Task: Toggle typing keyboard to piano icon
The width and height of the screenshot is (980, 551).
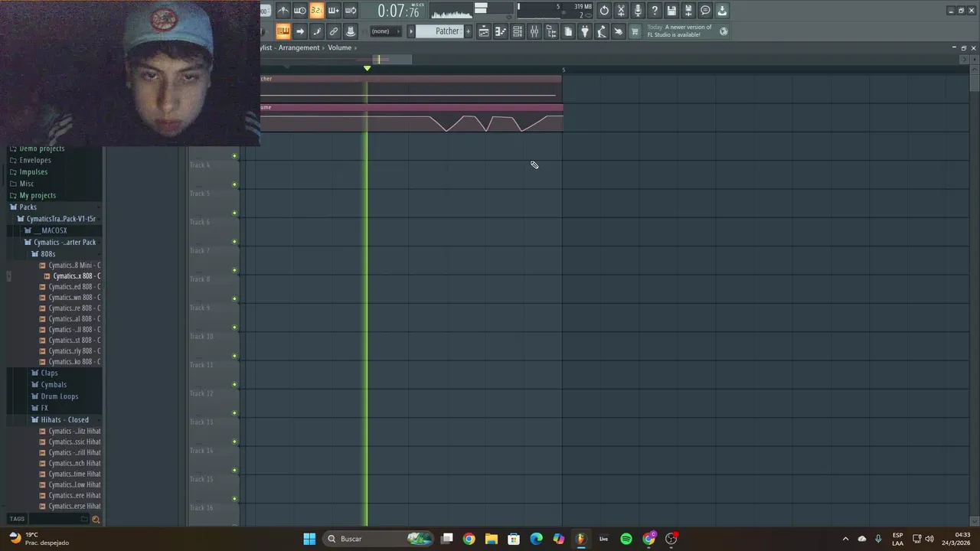Action: [x=283, y=31]
